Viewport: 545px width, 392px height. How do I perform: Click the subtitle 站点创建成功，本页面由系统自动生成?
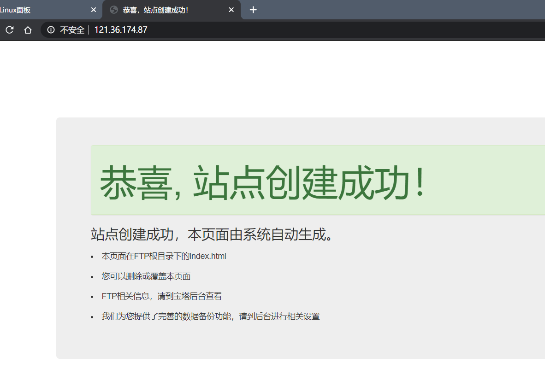pyautogui.click(x=212, y=234)
